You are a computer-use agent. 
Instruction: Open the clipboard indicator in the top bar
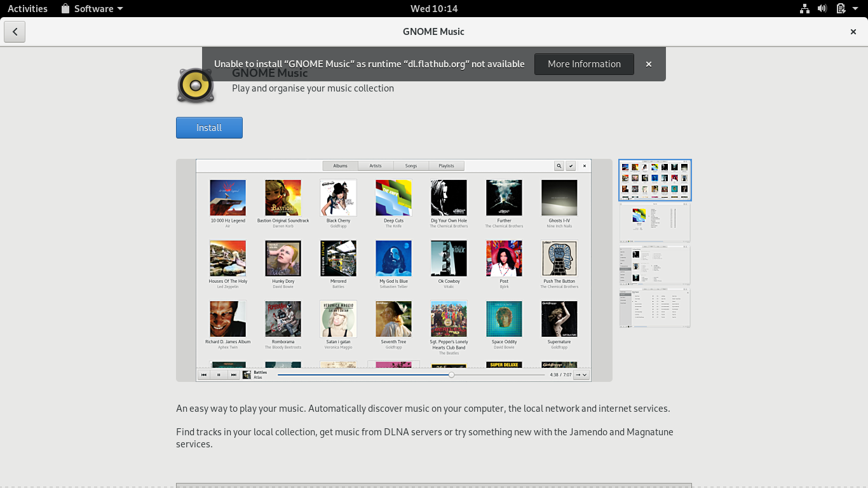(x=841, y=8)
